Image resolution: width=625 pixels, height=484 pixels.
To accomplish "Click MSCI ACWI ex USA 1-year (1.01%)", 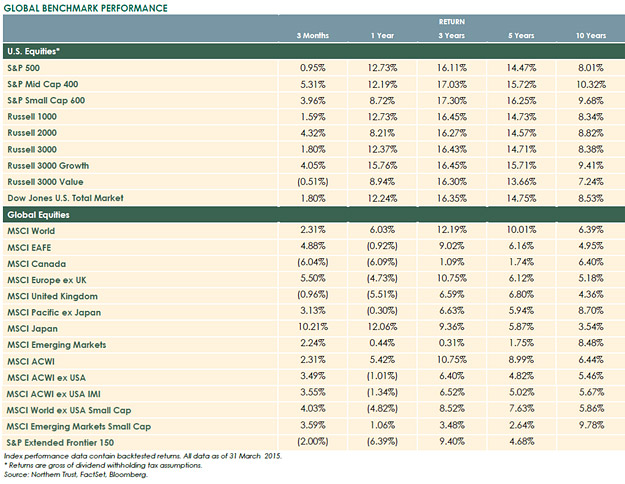I will pyautogui.click(x=382, y=376).
